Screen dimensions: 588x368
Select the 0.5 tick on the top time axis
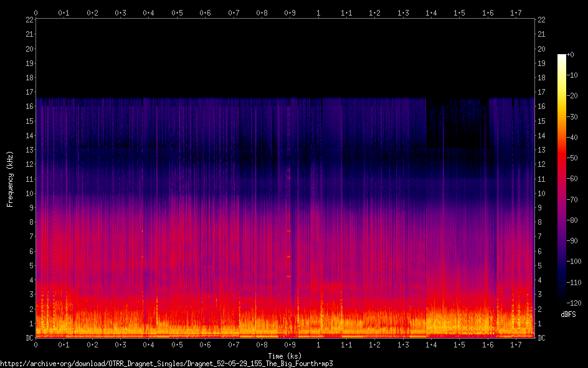pyautogui.click(x=178, y=12)
